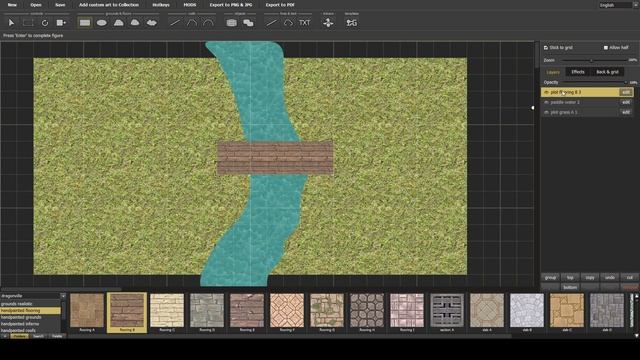The image size is (640, 360).
Task: Click the templates tool icon
Action: pos(351,23)
